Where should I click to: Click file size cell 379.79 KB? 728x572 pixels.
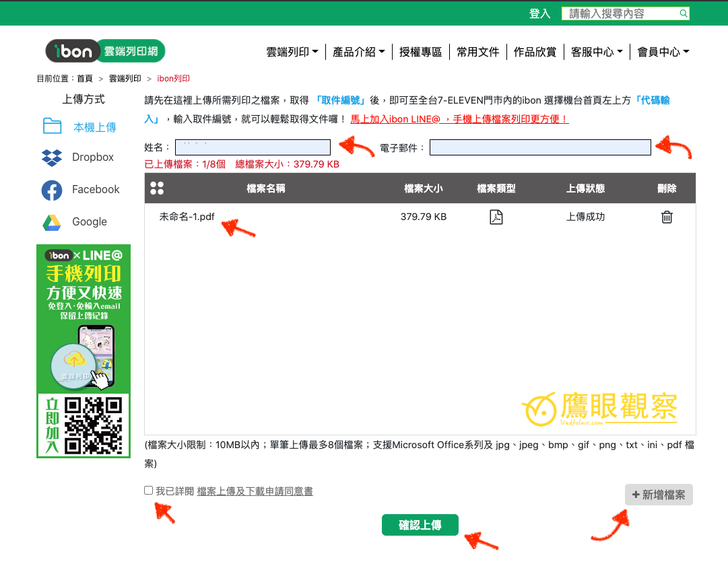pos(424,217)
